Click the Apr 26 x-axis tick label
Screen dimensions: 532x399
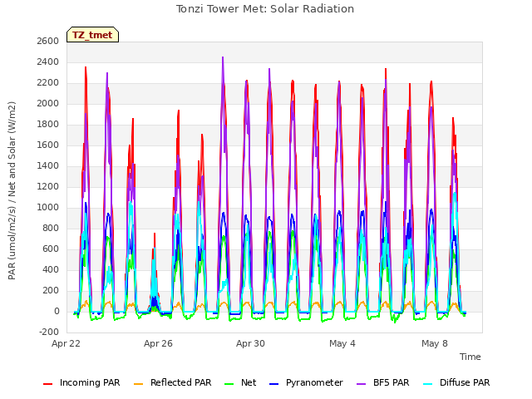tap(158, 343)
